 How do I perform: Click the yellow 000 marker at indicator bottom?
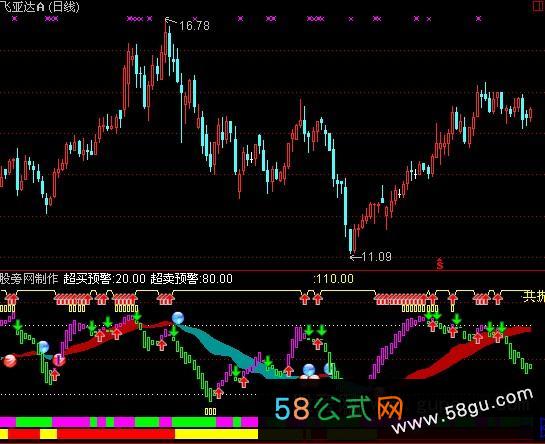(210, 412)
